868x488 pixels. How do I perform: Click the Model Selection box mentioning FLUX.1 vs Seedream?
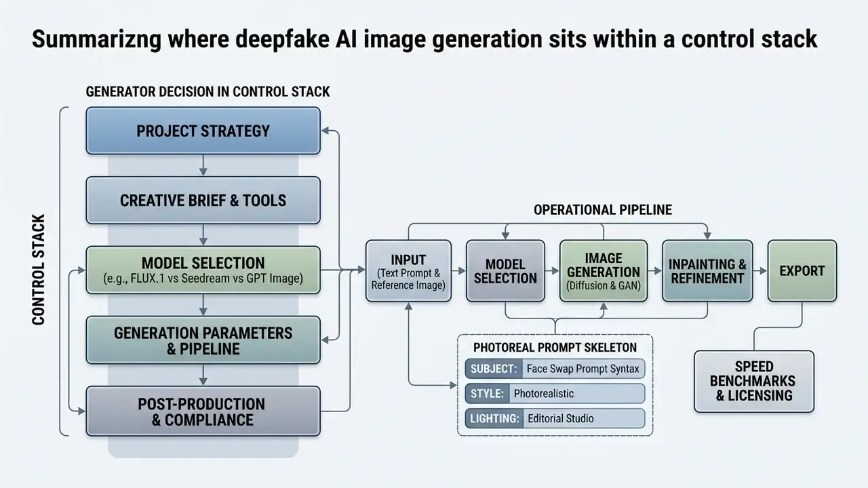[203, 270]
